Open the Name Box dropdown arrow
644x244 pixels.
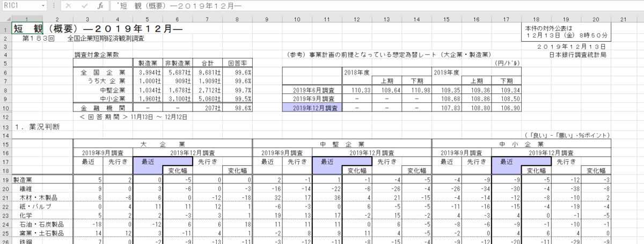[x=43, y=5]
